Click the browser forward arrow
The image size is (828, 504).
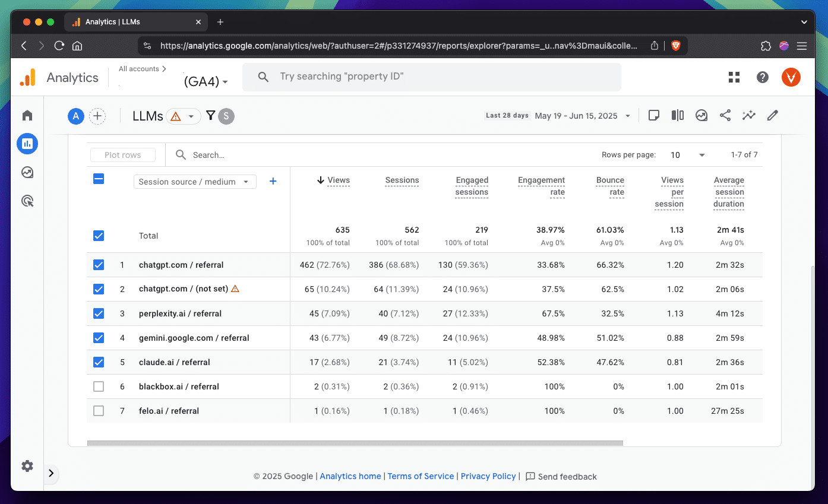(42, 46)
